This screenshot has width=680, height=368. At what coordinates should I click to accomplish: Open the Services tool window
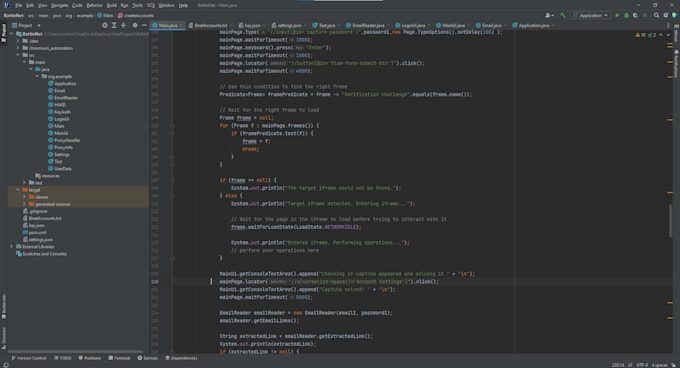pyautogui.click(x=148, y=358)
